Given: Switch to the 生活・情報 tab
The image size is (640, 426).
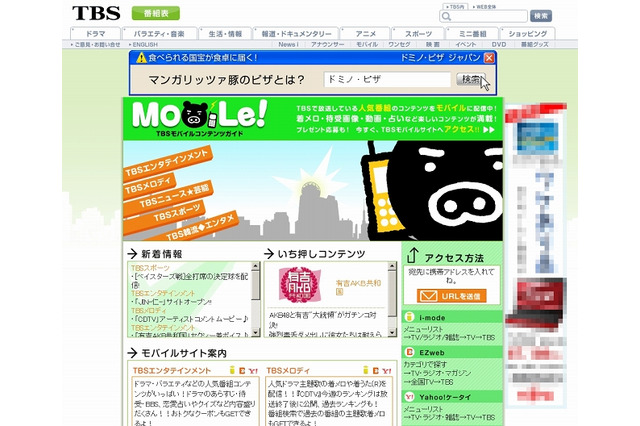Looking at the screenshot, I should coord(225,34).
